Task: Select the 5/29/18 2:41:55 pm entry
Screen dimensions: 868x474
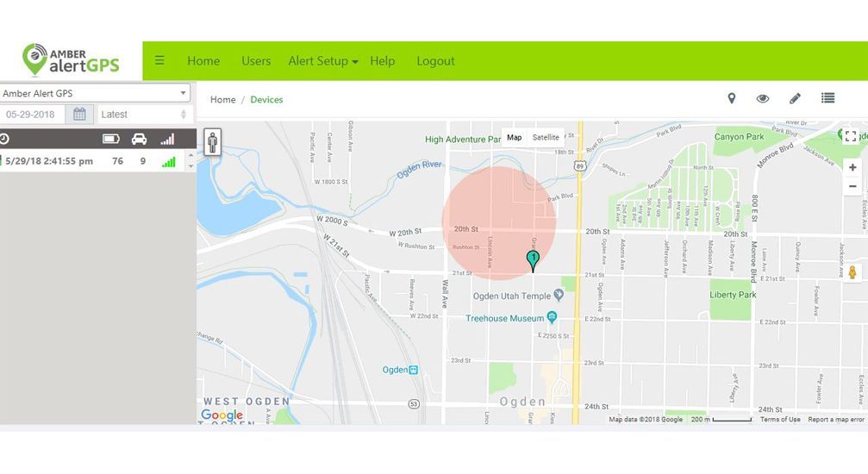Action: click(49, 161)
